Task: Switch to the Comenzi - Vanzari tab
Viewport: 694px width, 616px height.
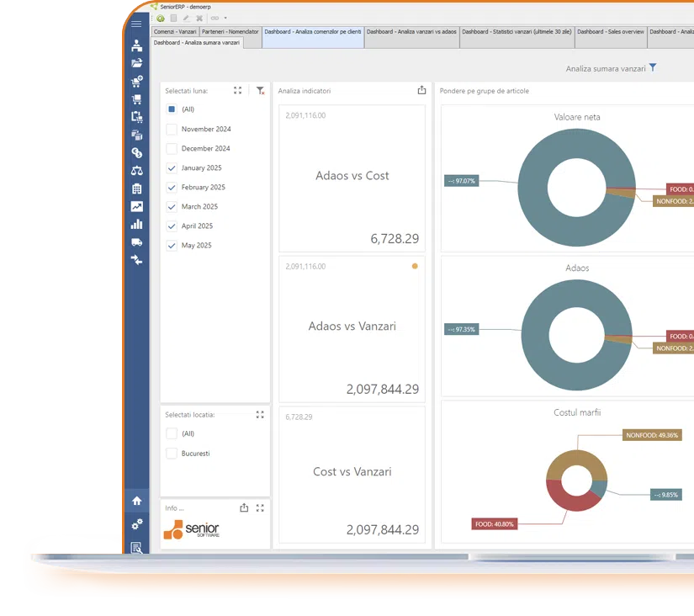Action: pos(175,32)
